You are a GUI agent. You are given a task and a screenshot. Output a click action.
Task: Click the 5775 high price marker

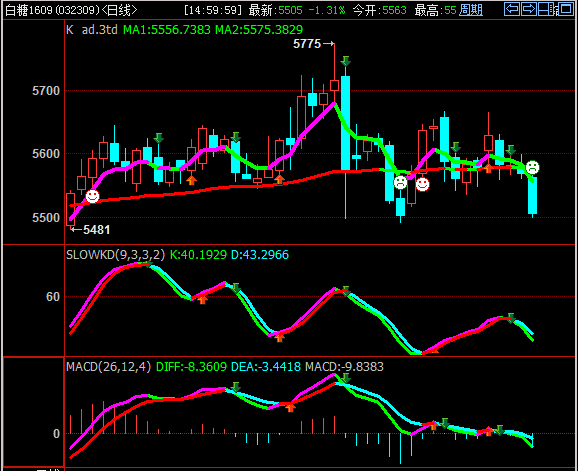coord(313,44)
